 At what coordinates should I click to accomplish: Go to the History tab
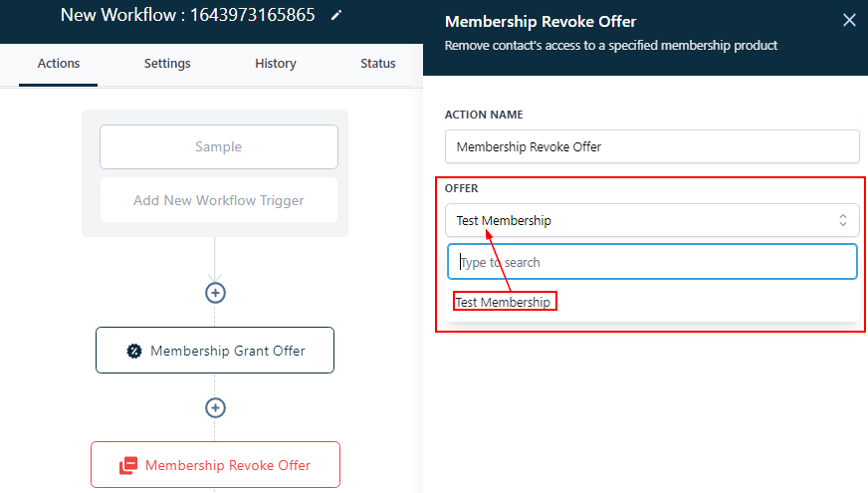(276, 64)
